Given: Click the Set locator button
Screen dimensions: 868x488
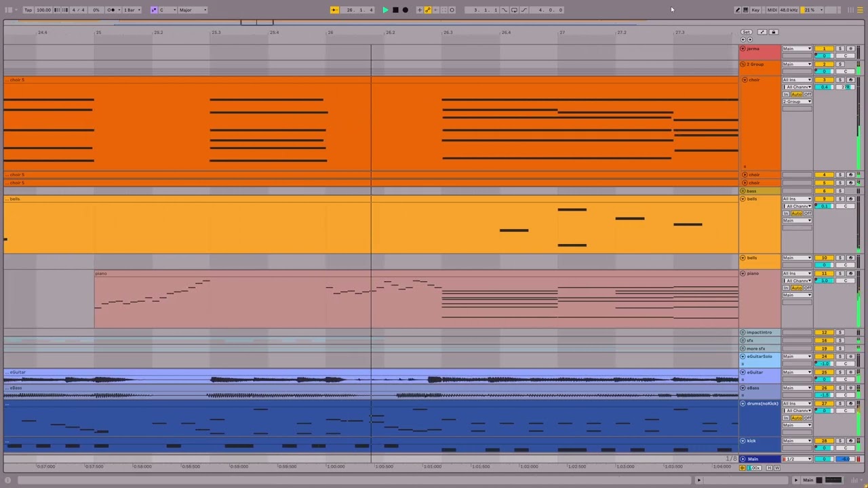Looking at the screenshot, I should point(746,32).
